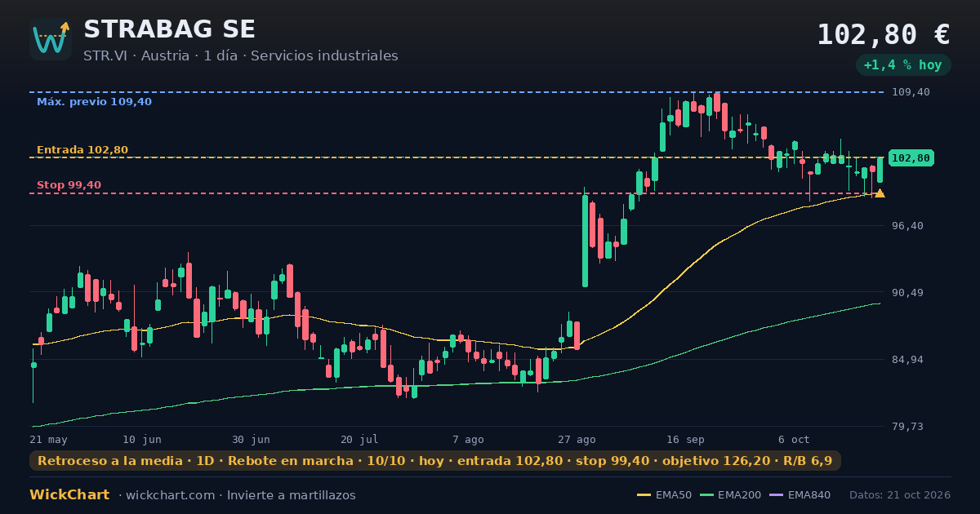Viewport: 980px width, 514px height.
Task: Click the '16 sep' date label
Action: click(685, 440)
